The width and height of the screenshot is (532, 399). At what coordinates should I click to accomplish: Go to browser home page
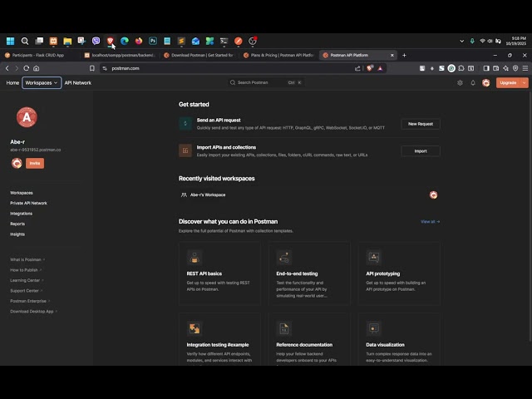[x=37, y=68]
